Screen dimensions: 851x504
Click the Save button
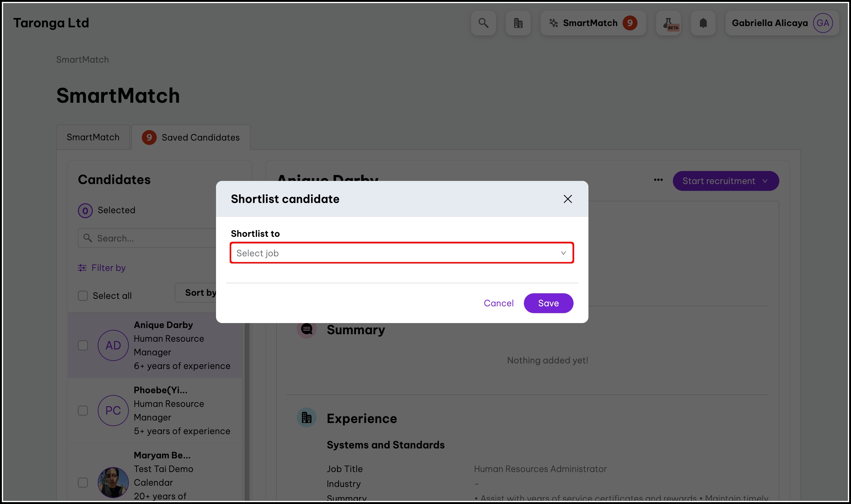click(x=548, y=303)
